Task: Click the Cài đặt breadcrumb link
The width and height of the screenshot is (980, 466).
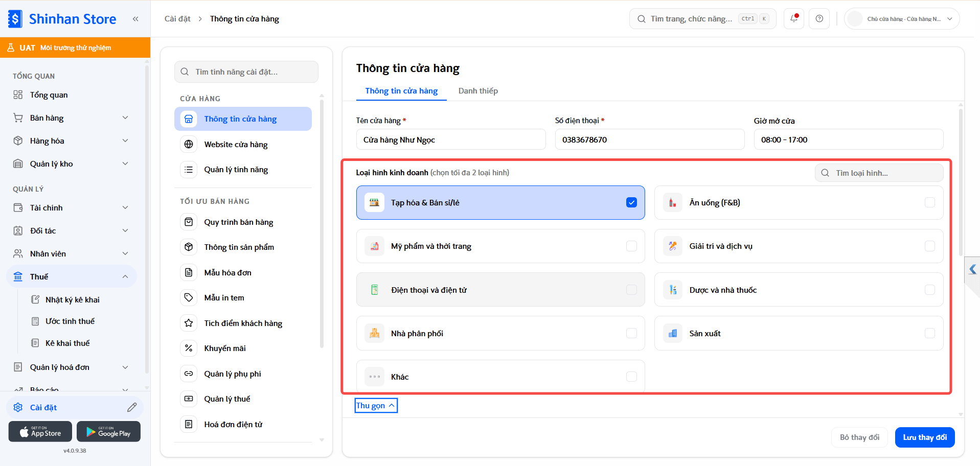Action: pyautogui.click(x=177, y=19)
